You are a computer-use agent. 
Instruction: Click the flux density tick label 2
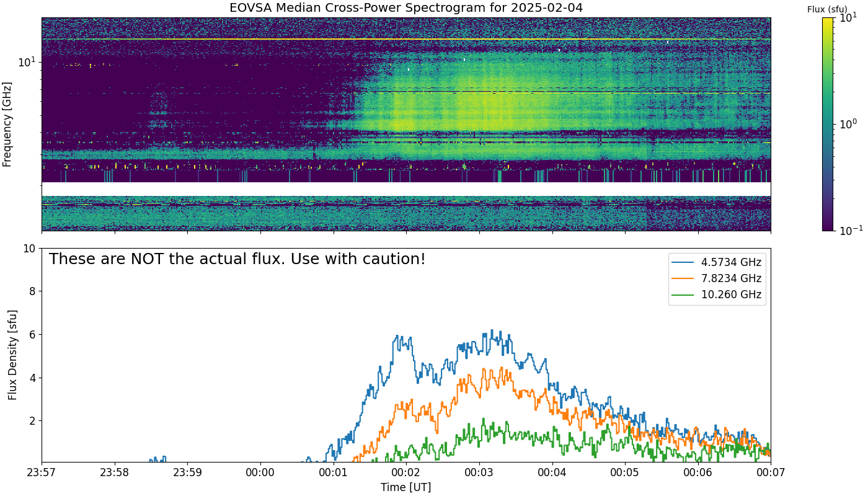tap(33, 420)
